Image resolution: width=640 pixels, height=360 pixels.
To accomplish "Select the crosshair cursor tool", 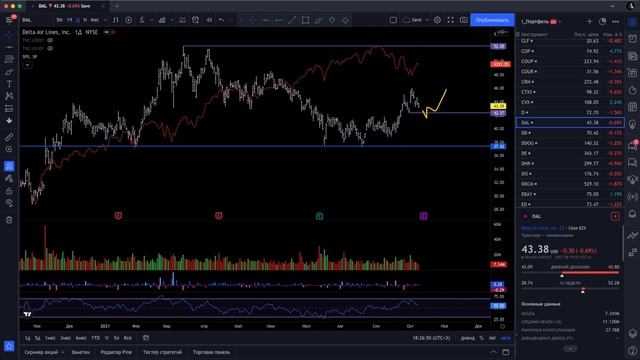I will coord(9,35).
